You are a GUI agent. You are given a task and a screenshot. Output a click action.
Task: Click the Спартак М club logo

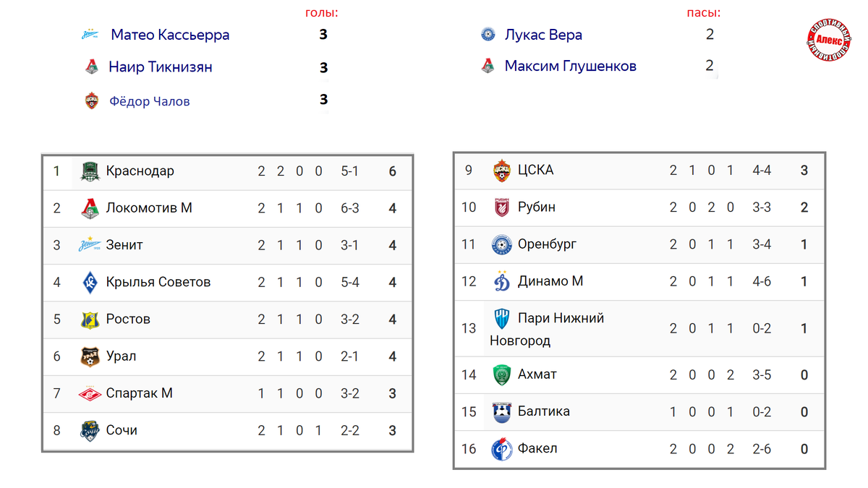pyautogui.click(x=90, y=394)
